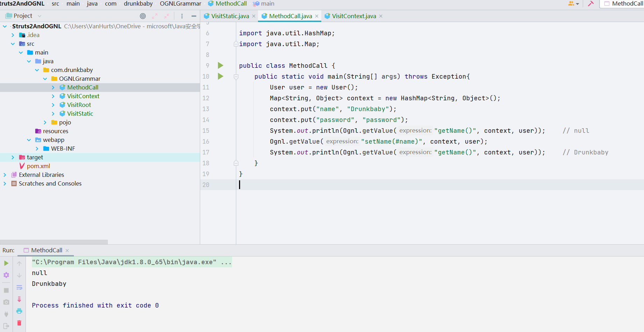Switch to the VisitContext.java tab
The image size is (644, 332).
[353, 16]
